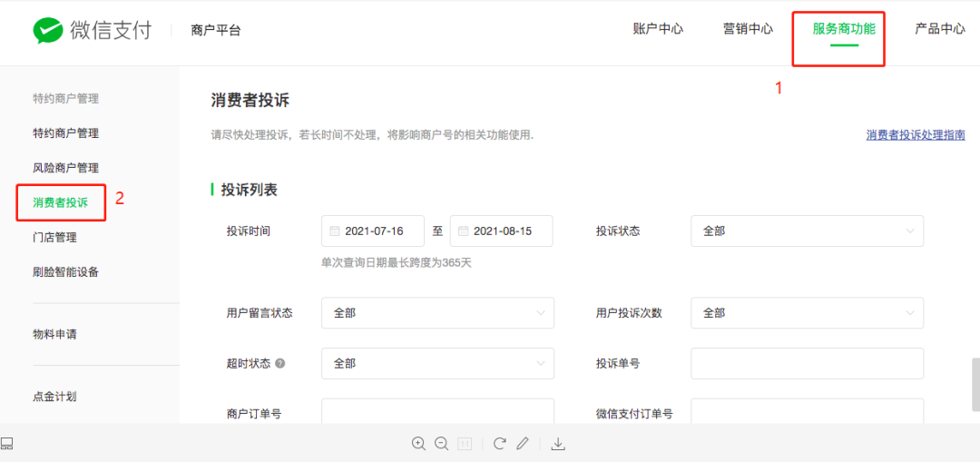The height and width of the screenshot is (462, 980).
Task: Expand the 用户留言状态 dropdown
Action: pyautogui.click(x=437, y=312)
